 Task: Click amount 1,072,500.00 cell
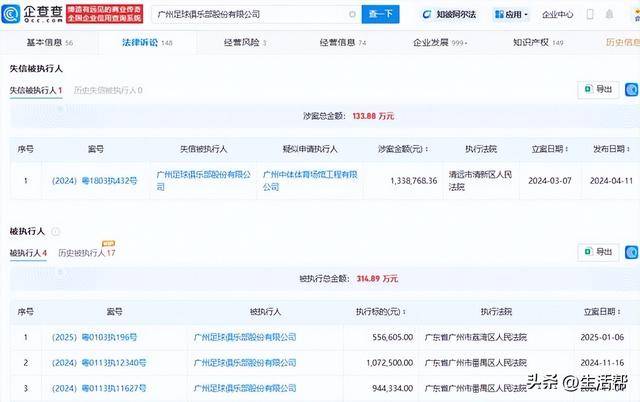click(x=389, y=363)
